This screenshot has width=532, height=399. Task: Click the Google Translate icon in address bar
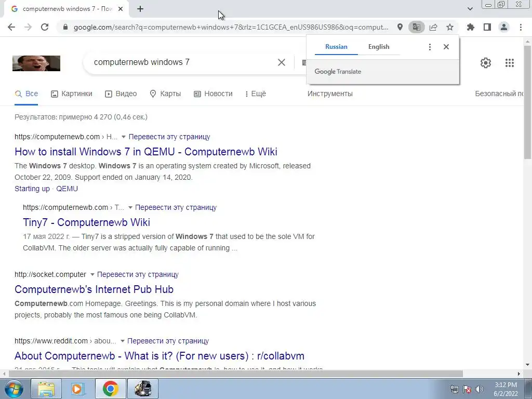click(417, 27)
